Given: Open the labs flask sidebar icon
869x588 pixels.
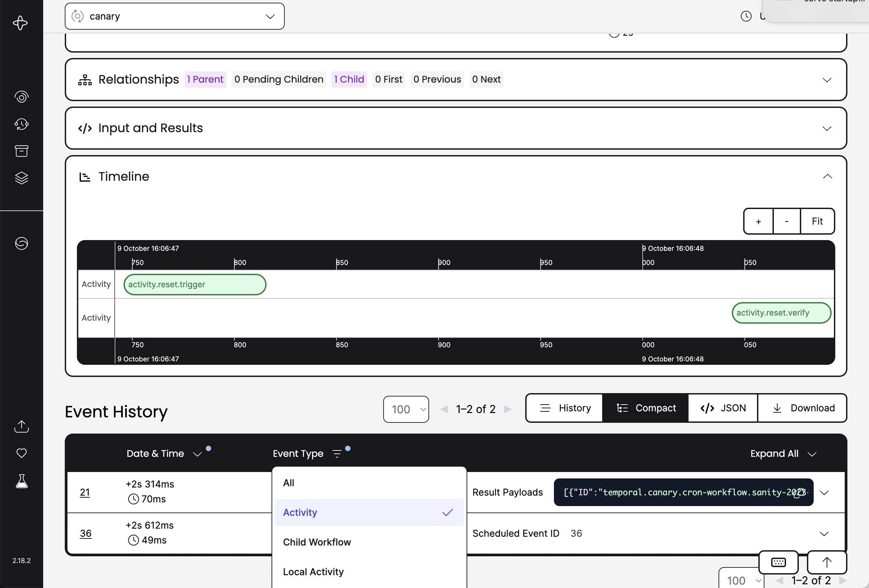Looking at the screenshot, I should tap(21, 481).
